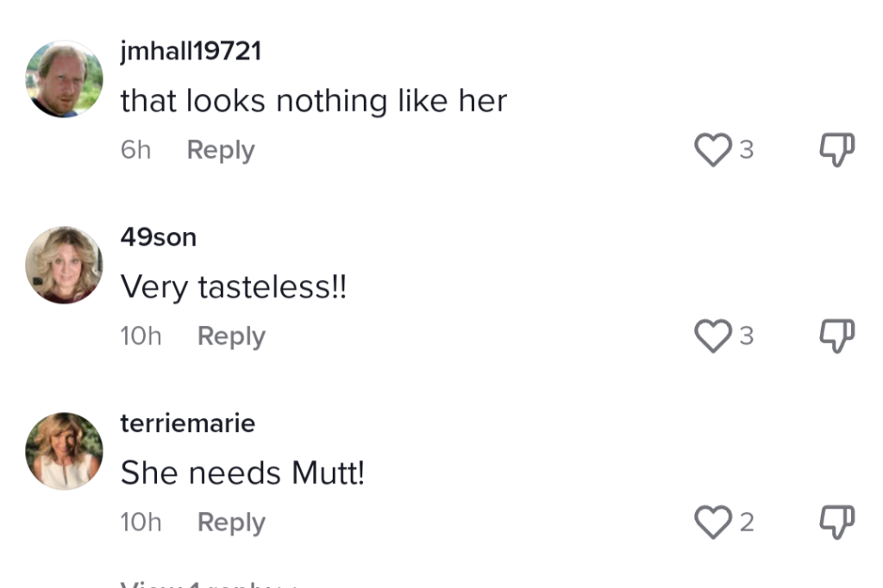
Task: Dislike 49son's 'Very tasteless!!' comment
Action: point(836,336)
